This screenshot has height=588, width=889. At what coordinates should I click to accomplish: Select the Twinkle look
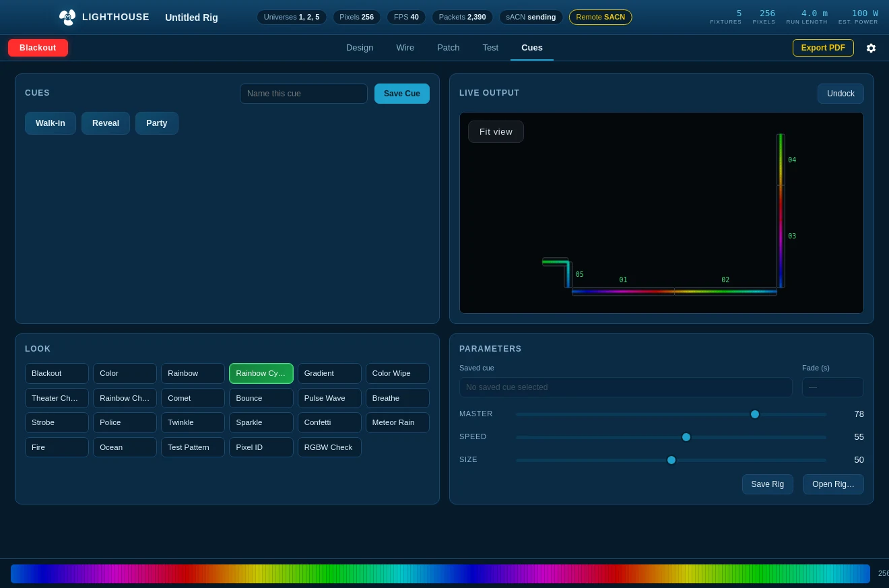tap(193, 422)
